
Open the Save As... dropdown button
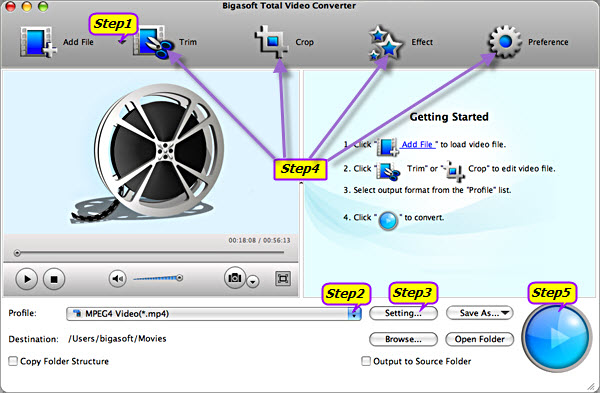coord(480,313)
